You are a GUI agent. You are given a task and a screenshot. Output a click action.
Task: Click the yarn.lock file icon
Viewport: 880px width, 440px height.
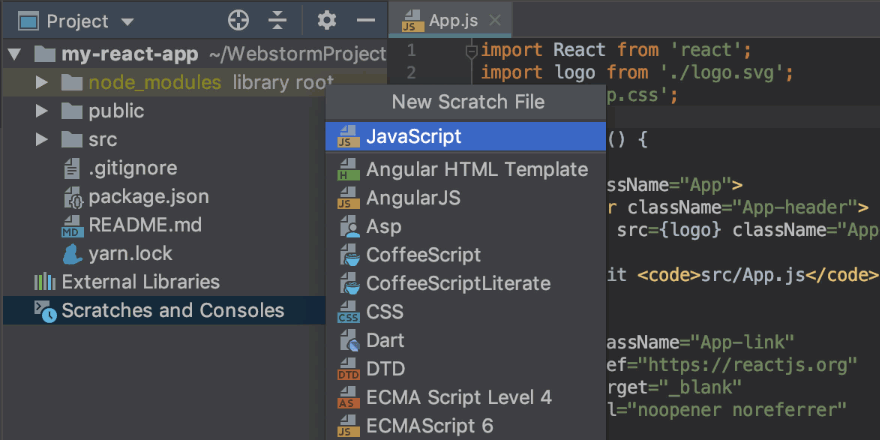point(73,254)
